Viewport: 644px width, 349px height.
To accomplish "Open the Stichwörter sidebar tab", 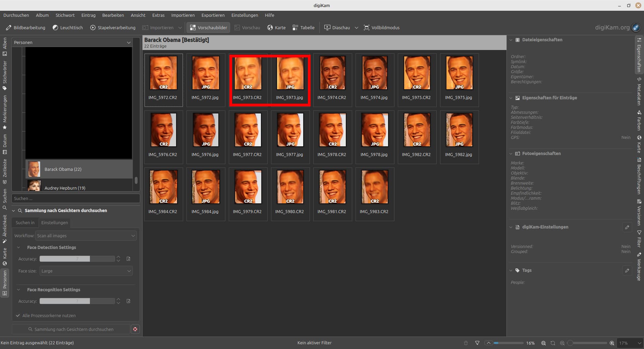I will (x=5, y=76).
